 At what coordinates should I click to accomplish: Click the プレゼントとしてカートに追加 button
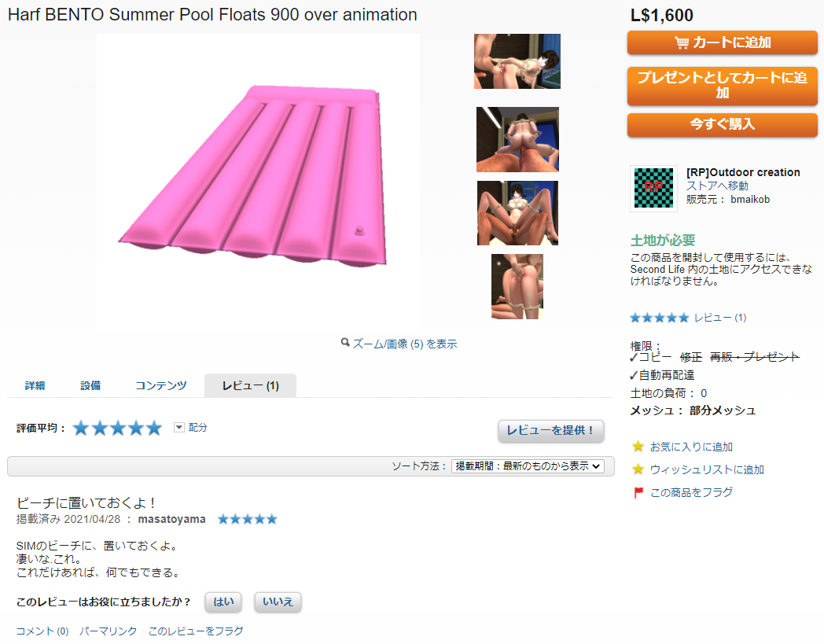[x=722, y=86]
